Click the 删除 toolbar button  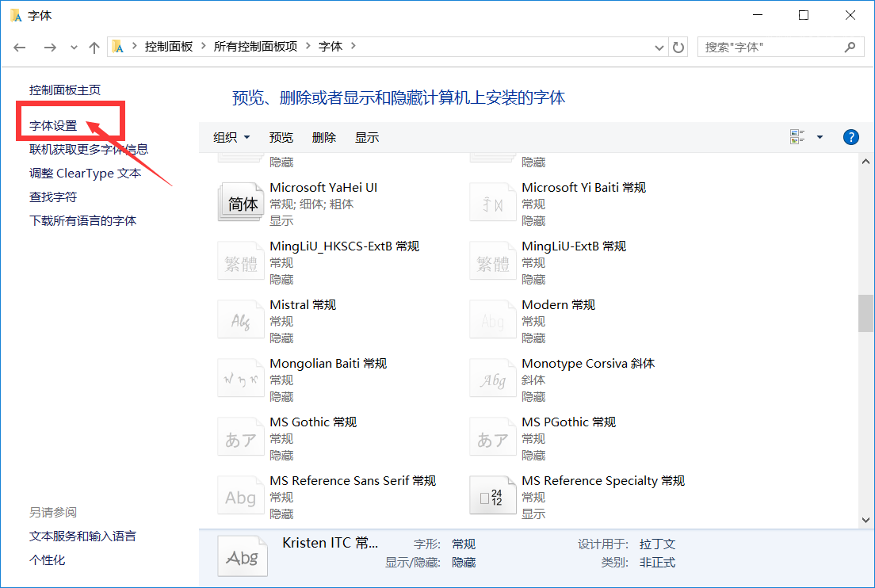[x=324, y=137]
